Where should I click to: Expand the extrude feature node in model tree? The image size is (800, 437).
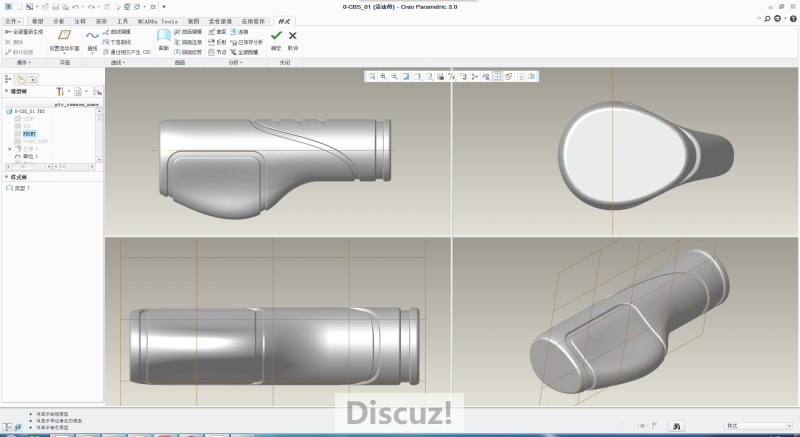[10, 149]
